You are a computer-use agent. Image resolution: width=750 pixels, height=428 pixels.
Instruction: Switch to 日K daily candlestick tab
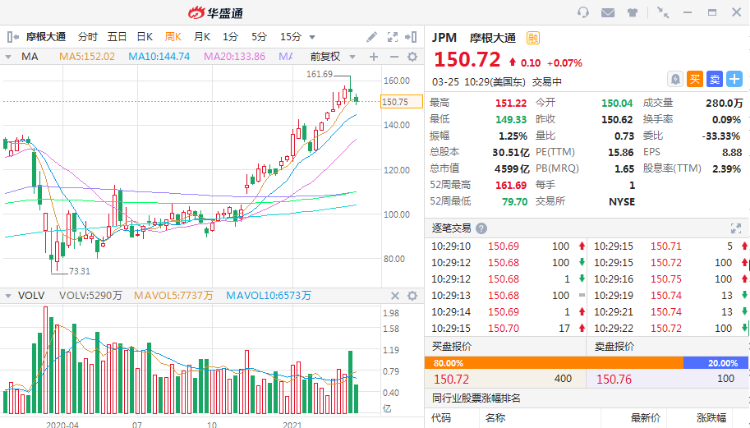(x=144, y=37)
